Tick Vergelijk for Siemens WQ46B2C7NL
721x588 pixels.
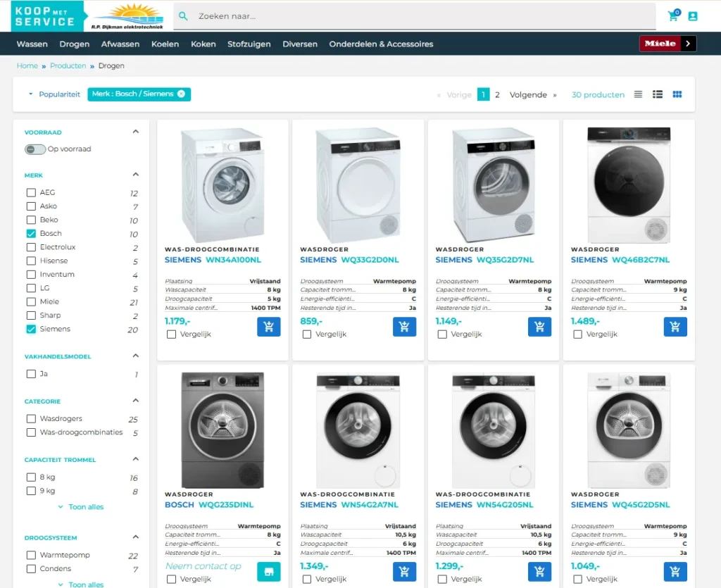(x=577, y=334)
